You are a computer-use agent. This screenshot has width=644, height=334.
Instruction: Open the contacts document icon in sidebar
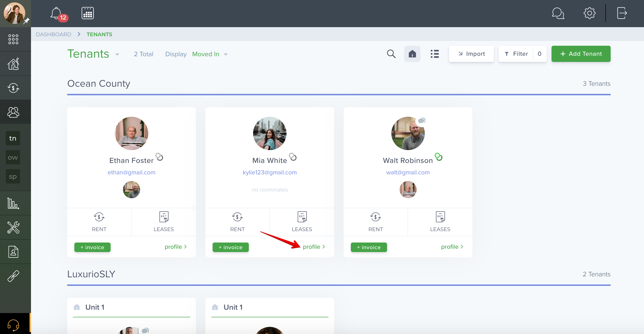coord(13,252)
